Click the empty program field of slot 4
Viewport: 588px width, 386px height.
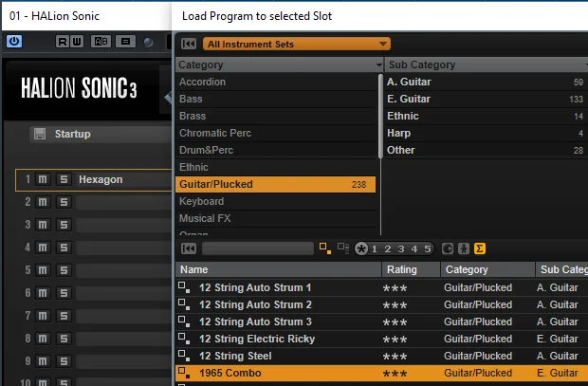point(123,248)
